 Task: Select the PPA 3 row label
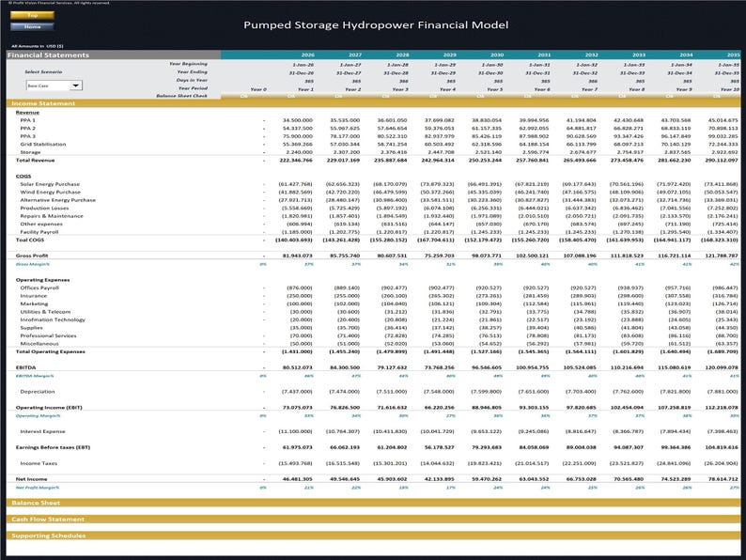[x=27, y=136]
